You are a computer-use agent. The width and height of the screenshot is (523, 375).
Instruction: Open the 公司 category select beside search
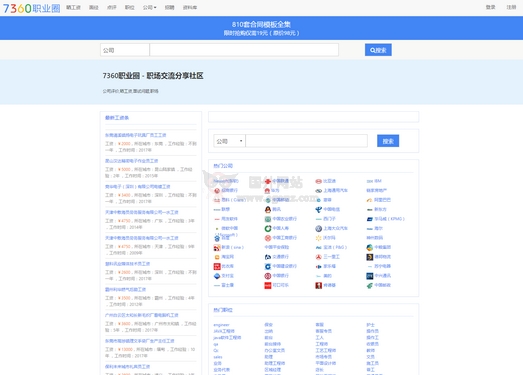(229, 141)
